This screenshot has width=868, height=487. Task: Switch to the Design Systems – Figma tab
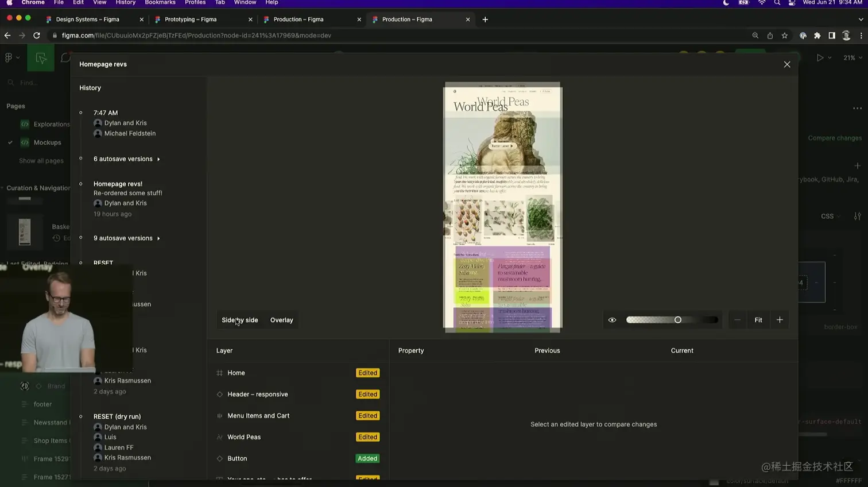pos(94,20)
